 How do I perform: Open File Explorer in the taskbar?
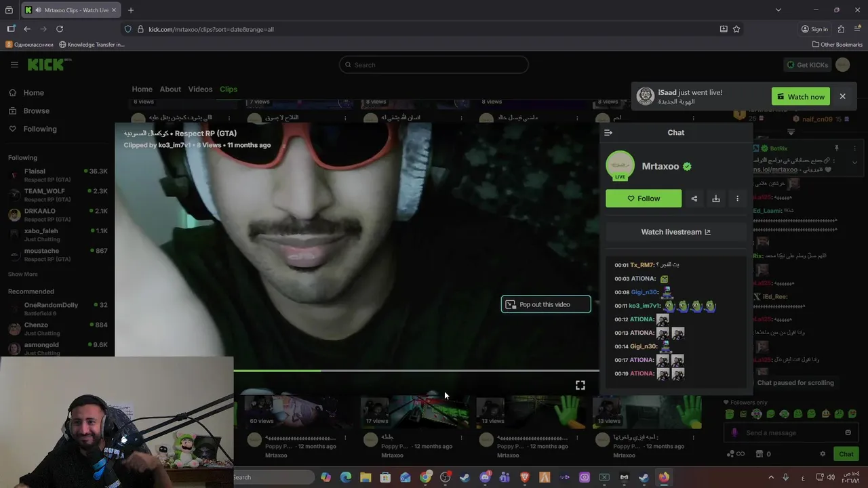[x=366, y=477]
